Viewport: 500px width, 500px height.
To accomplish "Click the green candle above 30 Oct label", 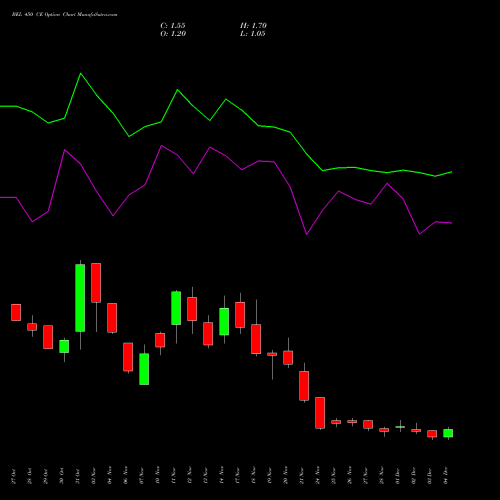I will click(x=64, y=346).
